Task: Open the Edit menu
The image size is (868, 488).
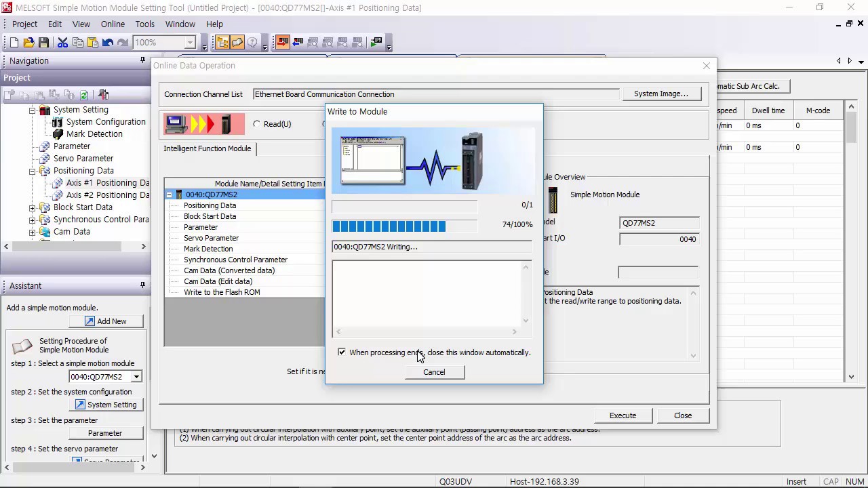Action: (x=55, y=24)
